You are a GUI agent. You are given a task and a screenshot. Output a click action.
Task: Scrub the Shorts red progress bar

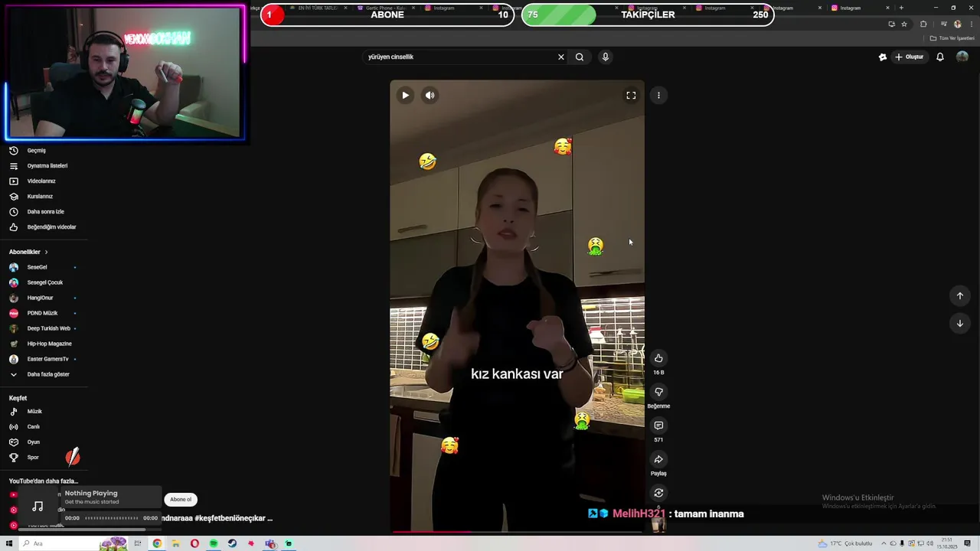(x=517, y=531)
